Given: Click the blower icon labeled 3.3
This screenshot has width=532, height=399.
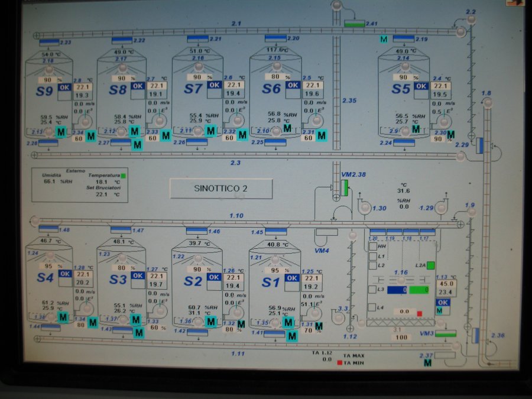Looking at the screenshot, I should coord(339,317).
